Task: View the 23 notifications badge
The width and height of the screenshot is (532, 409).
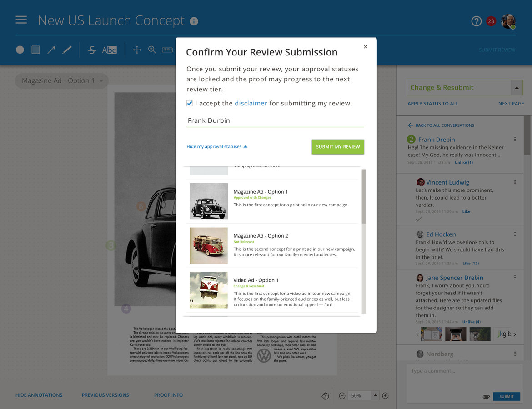Action: (x=491, y=21)
